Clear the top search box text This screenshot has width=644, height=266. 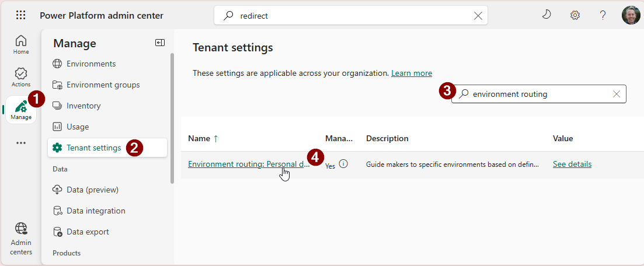(478, 16)
